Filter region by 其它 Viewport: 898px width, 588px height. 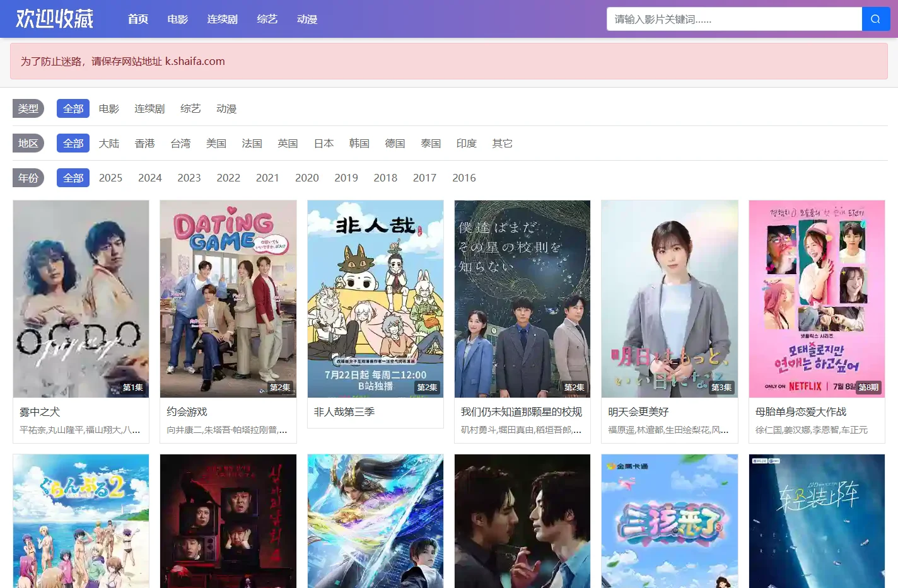[503, 143]
